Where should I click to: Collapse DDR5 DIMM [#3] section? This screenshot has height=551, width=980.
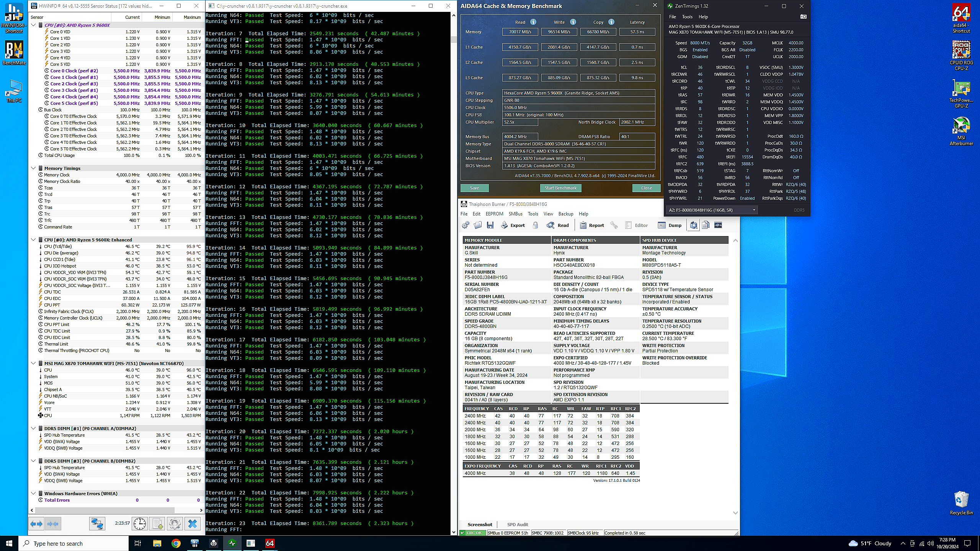tap(33, 461)
